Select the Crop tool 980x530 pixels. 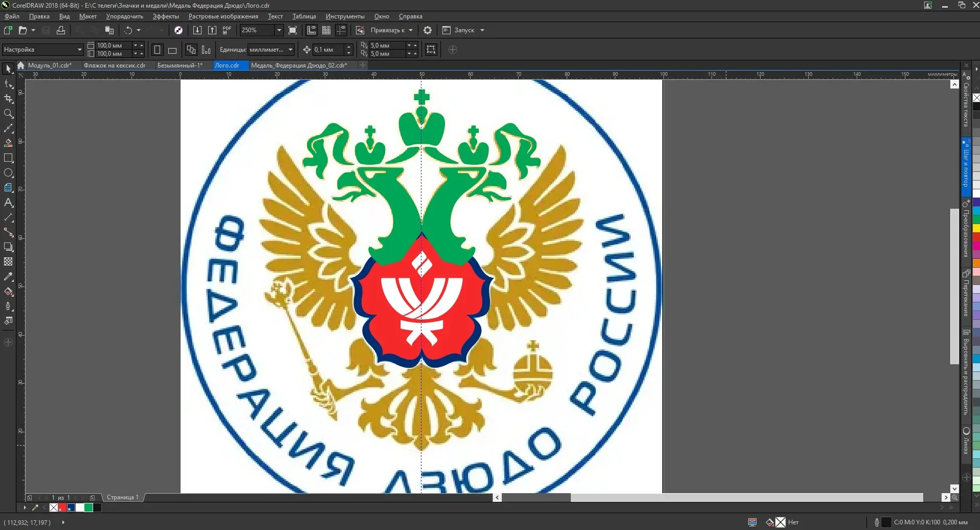pos(8,99)
